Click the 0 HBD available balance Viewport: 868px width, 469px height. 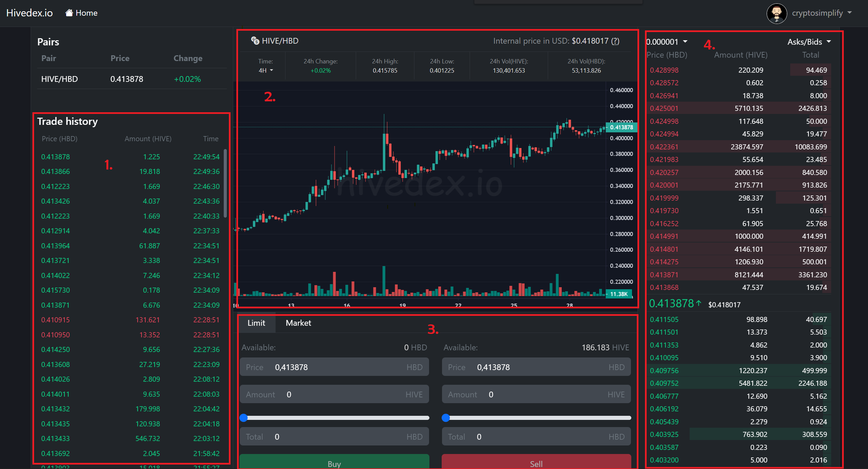pyautogui.click(x=415, y=348)
